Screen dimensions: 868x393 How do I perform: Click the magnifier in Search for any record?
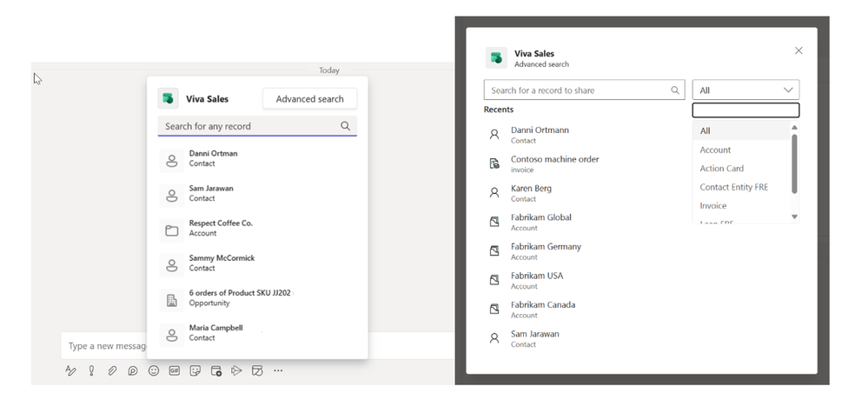point(346,126)
